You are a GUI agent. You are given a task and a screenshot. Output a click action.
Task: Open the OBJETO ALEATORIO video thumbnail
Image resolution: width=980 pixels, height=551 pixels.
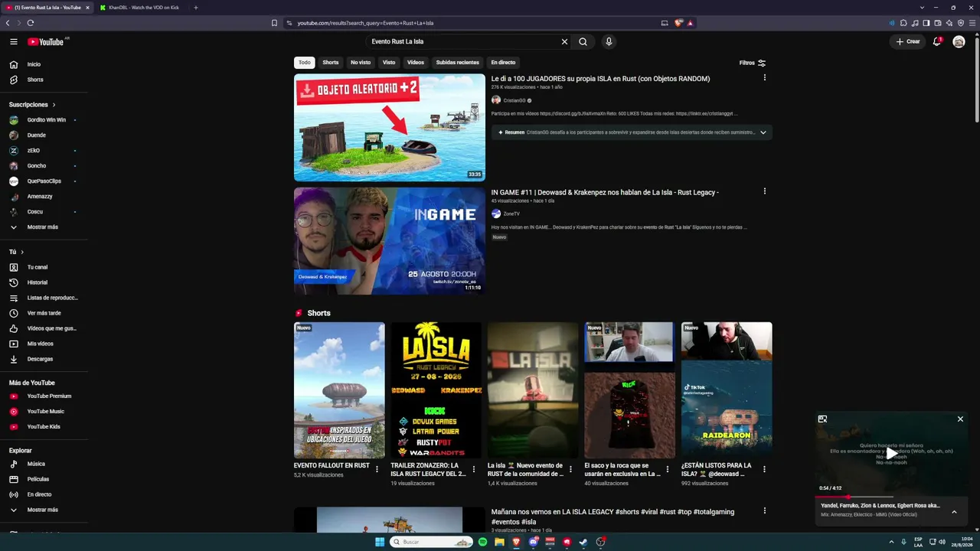click(x=390, y=127)
